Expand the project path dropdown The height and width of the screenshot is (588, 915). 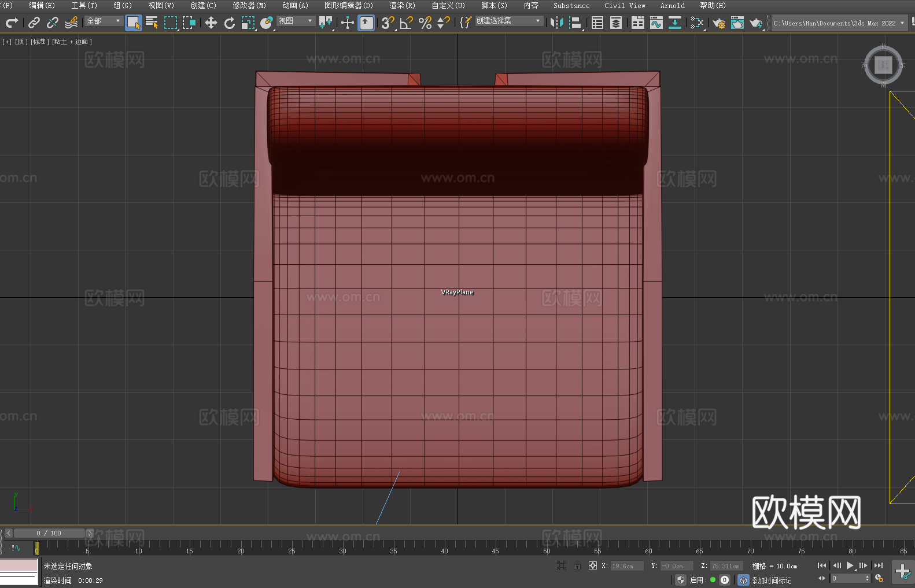pyautogui.click(x=902, y=23)
